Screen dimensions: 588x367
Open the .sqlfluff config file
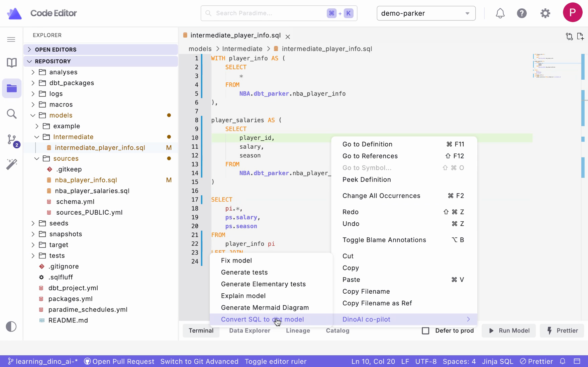click(x=61, y=277)
